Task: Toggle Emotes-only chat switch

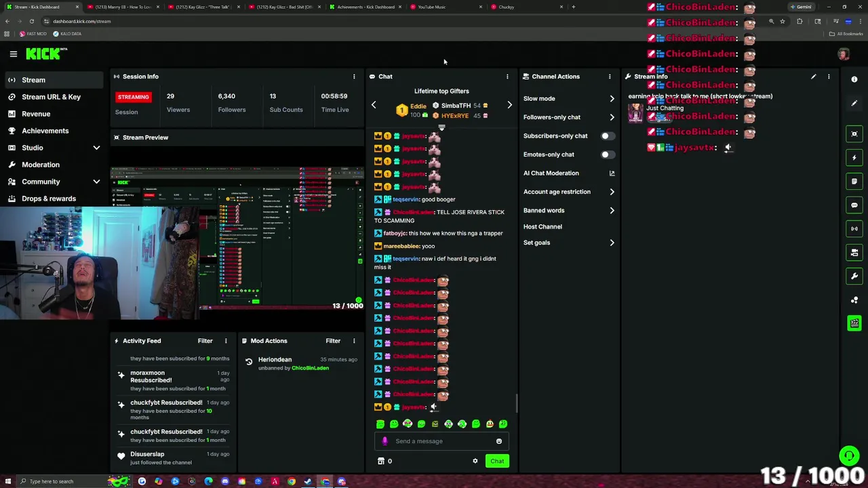Action: click(x=608, y=155)
